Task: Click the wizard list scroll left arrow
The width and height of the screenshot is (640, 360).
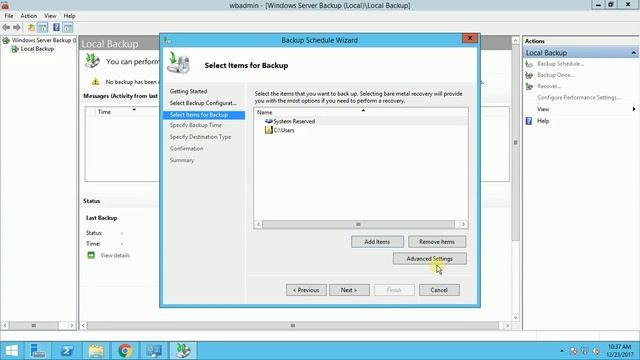Action: [258, 224]
